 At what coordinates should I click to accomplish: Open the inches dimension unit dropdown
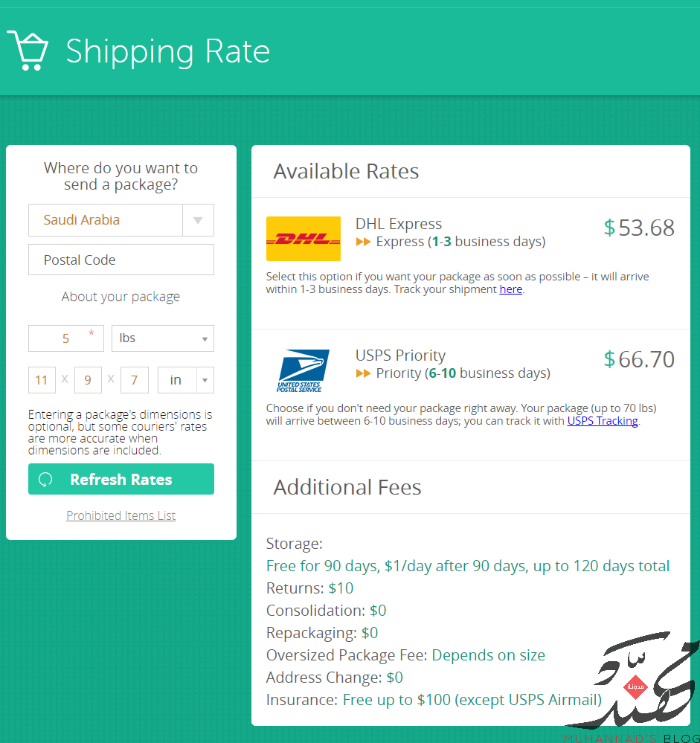[x=186, y=380]
